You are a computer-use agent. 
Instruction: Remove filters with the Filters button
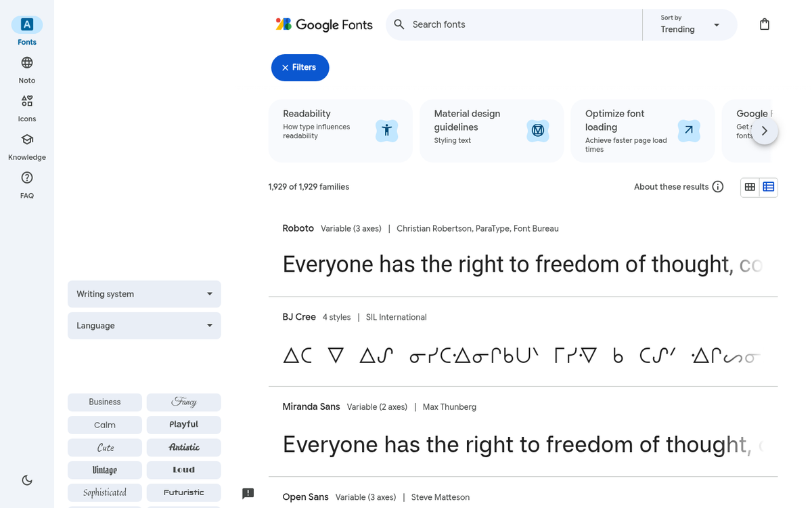point(300,68)
